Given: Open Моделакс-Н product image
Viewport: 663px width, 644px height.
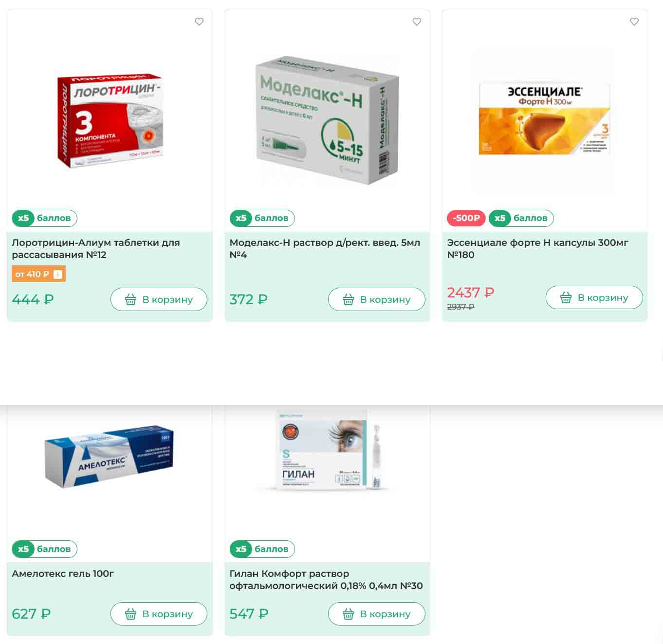Looking at the screenshot, I should click(327, 120).
